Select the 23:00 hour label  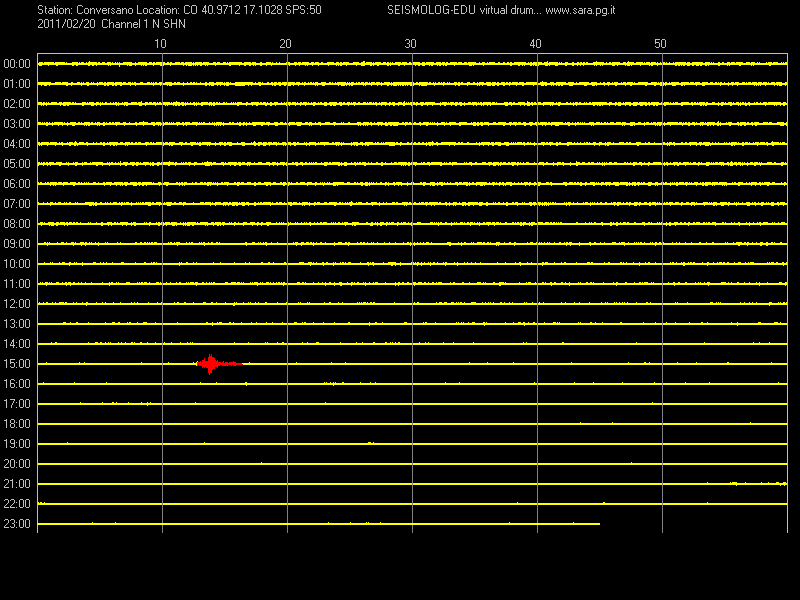coord(17,524)
